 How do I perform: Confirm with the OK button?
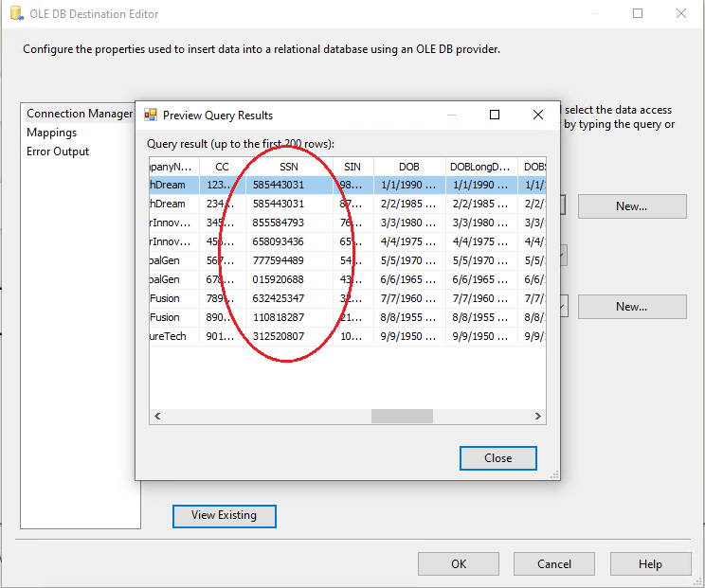459,564
